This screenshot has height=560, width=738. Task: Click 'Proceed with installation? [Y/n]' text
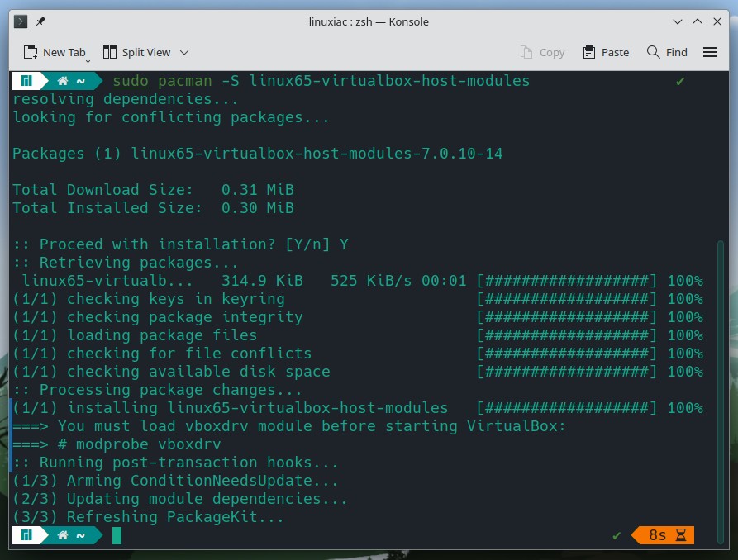coord(184,244)
